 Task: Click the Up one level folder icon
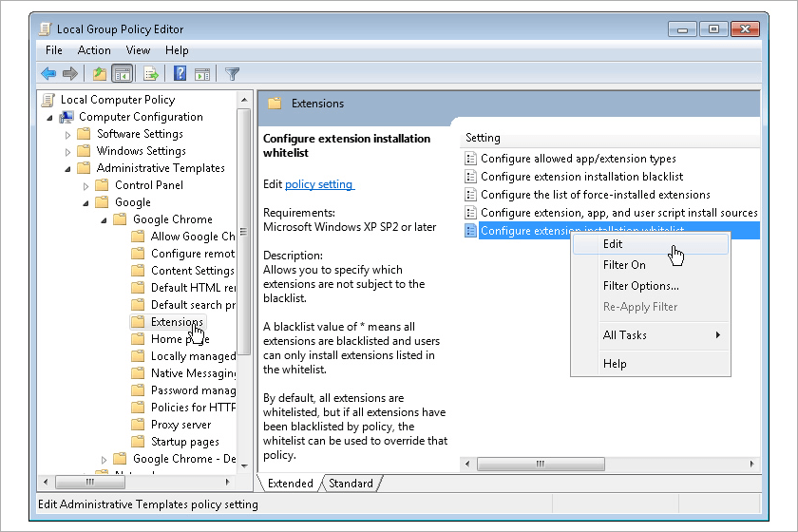point(100,73)
